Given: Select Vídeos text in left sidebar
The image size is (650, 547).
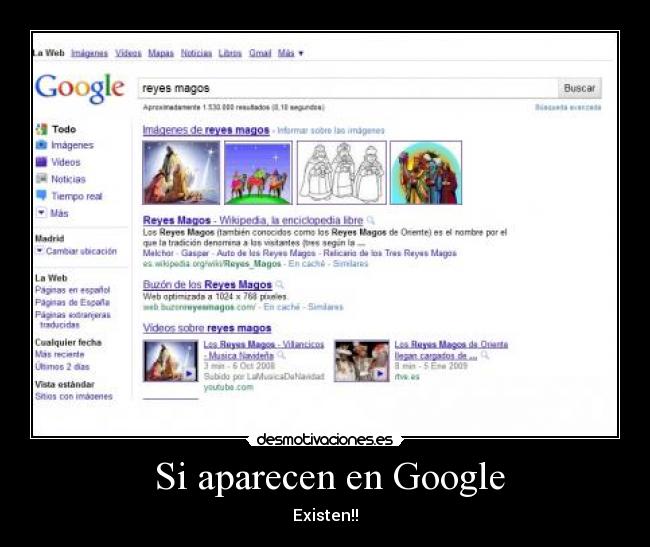Looking at the screenshot, I should pos(65,162).
